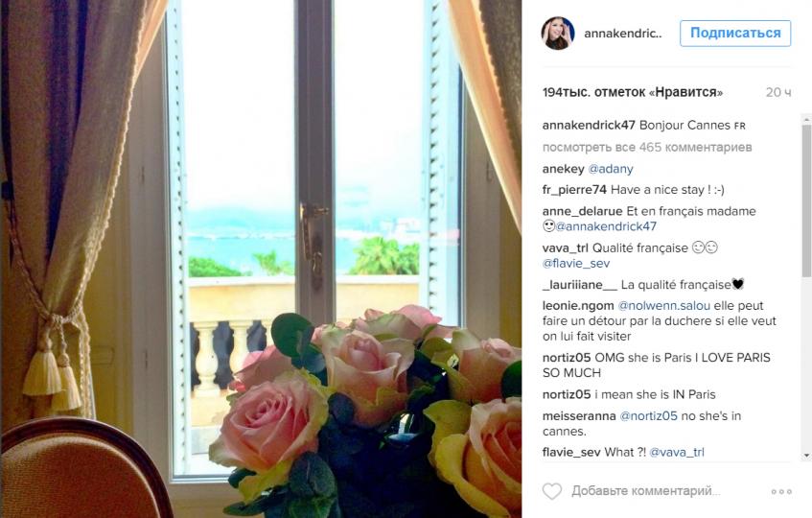Open the three-dot more options menu
The image size is (812, 518).
click(781, 491)
